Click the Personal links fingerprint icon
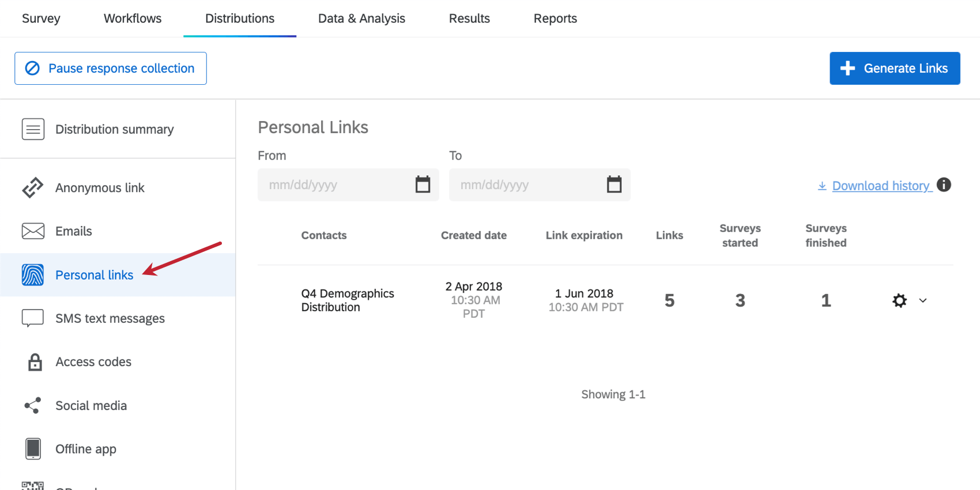The height and width of the screenshot is (490, 980). [x=33, y=275]
